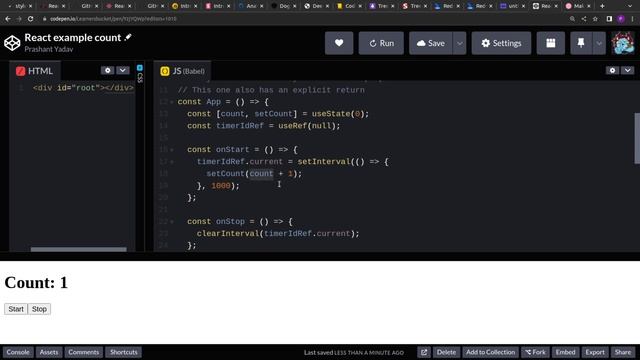Open the Prashant Yadav author profile
The height and width of the screenshot is (360, 640).
[x=49, y=49]
